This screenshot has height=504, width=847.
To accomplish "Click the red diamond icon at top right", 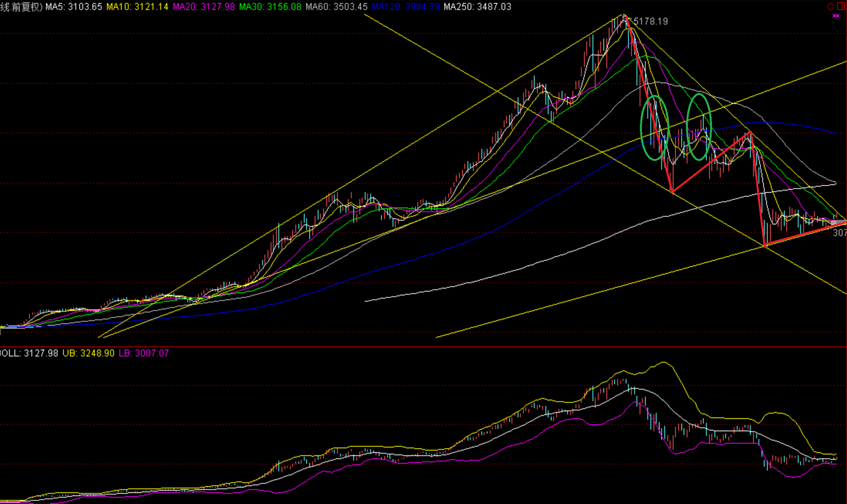I will coord(830,6).
